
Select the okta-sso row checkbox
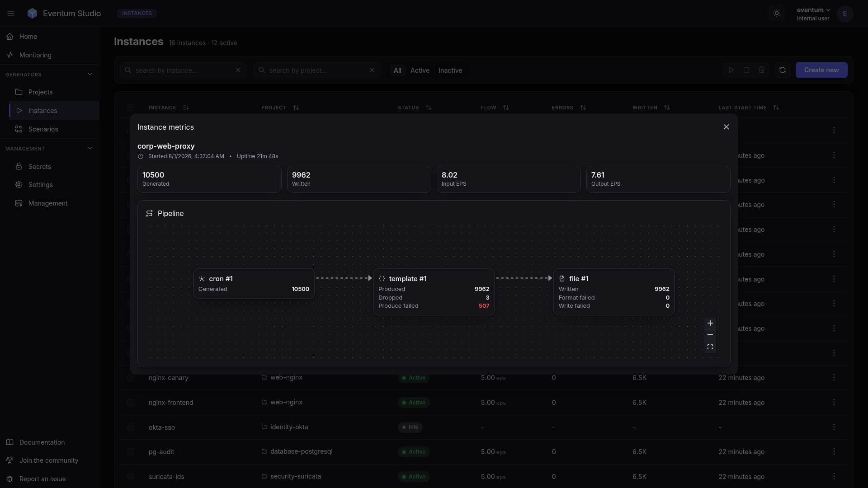click(x=131, y=427)
